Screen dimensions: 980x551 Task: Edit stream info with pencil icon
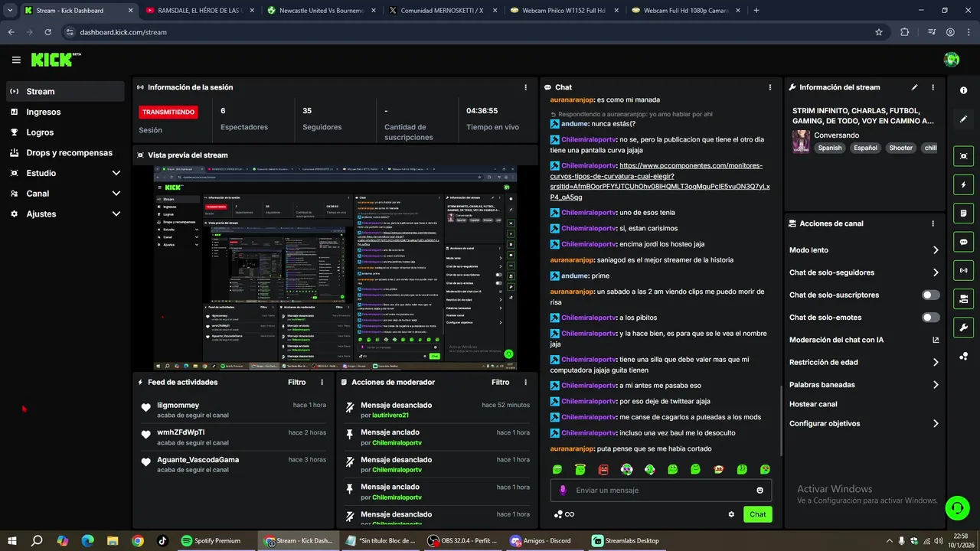pos(914,87)
